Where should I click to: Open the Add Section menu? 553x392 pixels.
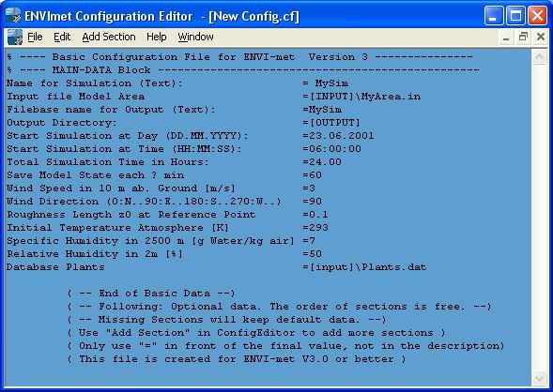click(109, 37)
